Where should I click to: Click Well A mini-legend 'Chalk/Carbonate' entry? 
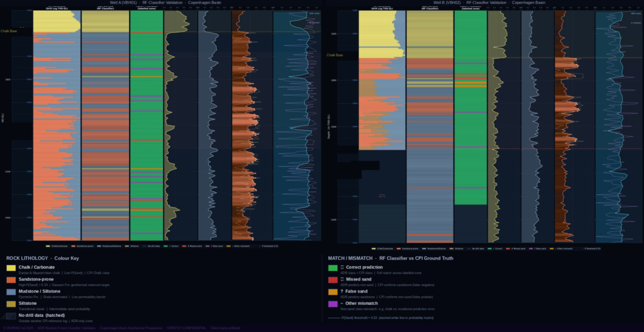point(56,246)
